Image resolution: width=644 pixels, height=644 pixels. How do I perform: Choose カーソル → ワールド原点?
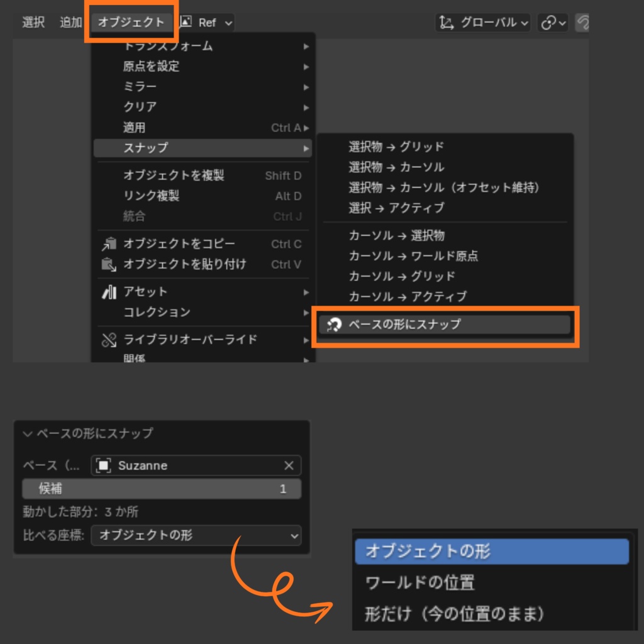click(445, 257)
